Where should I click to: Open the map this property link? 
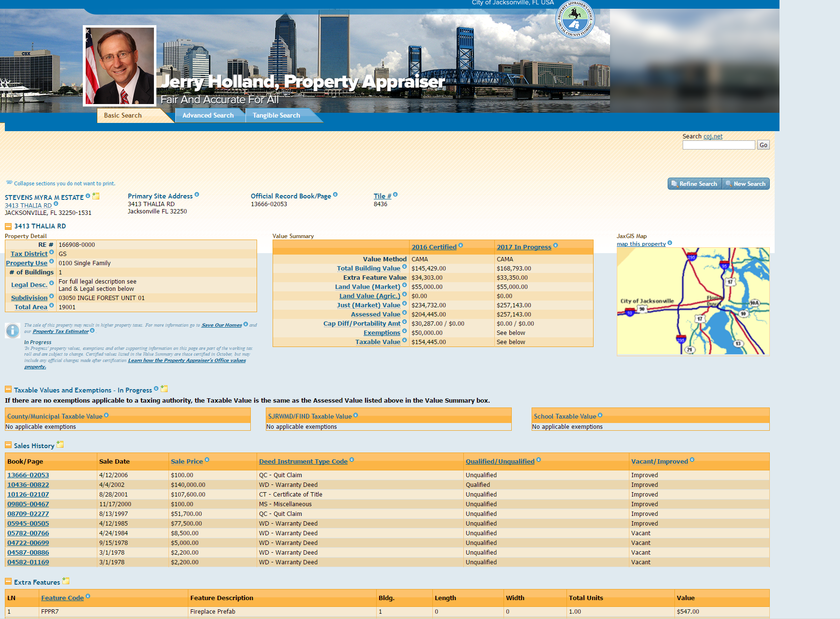[641, 244]
